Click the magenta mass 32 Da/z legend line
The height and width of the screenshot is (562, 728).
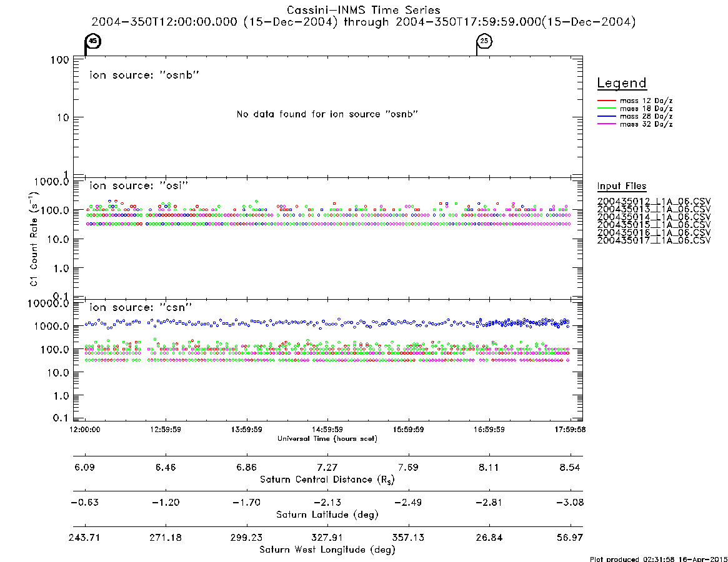coord(606,124)
